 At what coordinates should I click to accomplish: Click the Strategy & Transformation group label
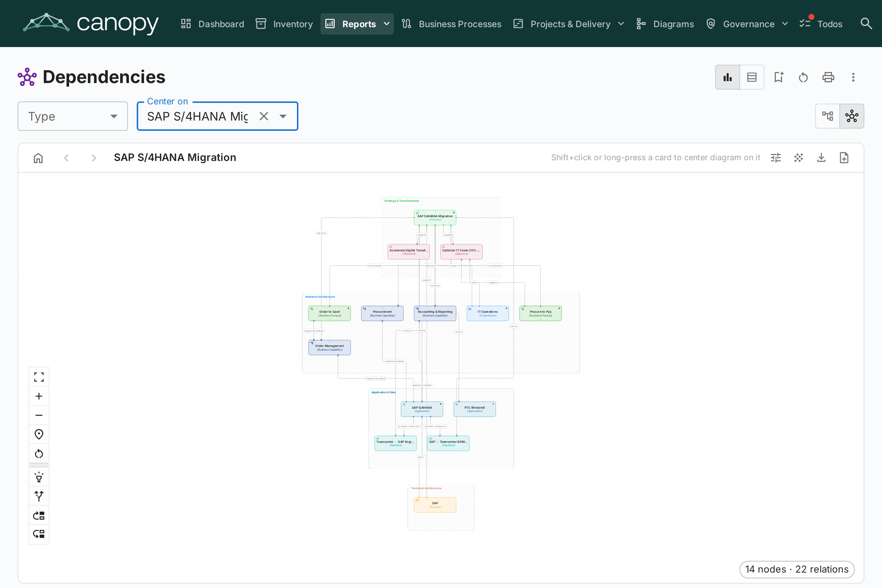(x=402, y=201)
